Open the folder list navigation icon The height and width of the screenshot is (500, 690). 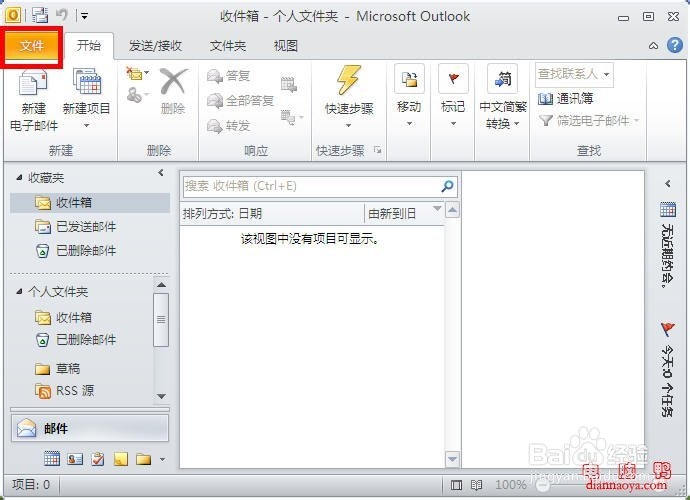point(143,459)
